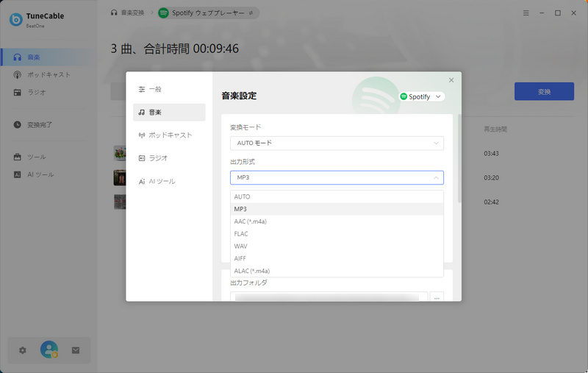This screenshot has height=373, width=588.
Task: Select the 音楽 settings tab in dialog
Action: click(169, 113)
